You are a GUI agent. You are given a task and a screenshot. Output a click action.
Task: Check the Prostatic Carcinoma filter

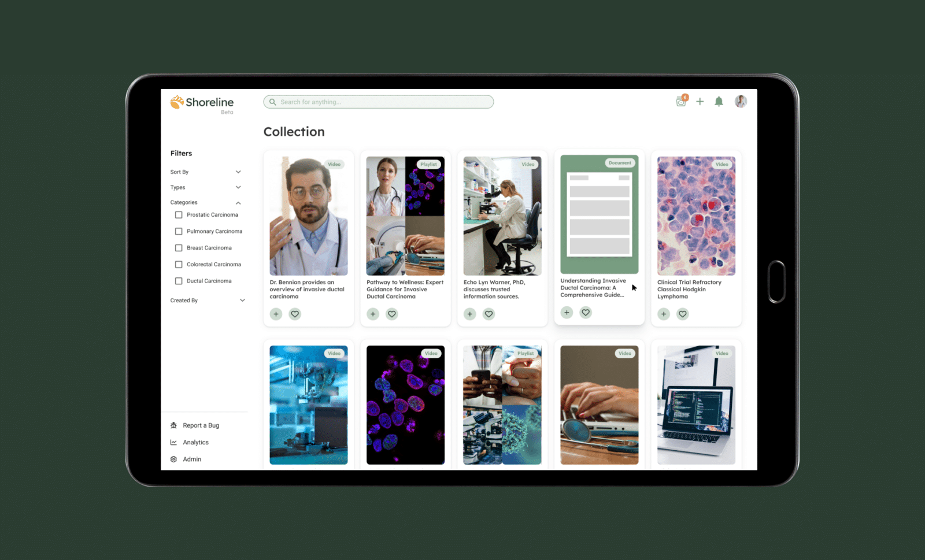click(179, 215)
